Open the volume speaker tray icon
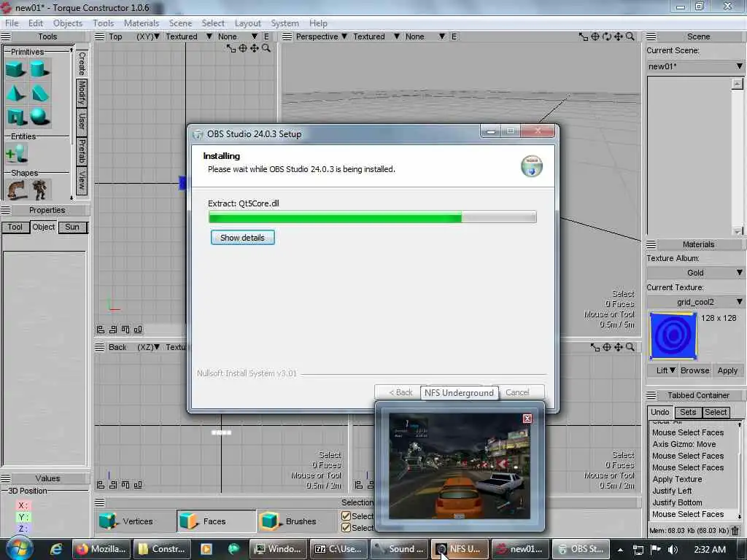The height and width of the screenshot is (560, 747). pyautogui.click(x=673, y=549)
